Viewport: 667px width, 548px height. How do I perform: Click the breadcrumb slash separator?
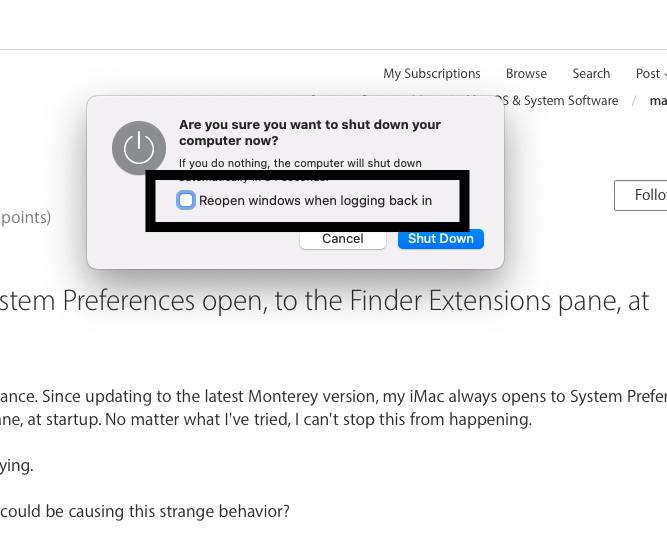pos(633,101)
